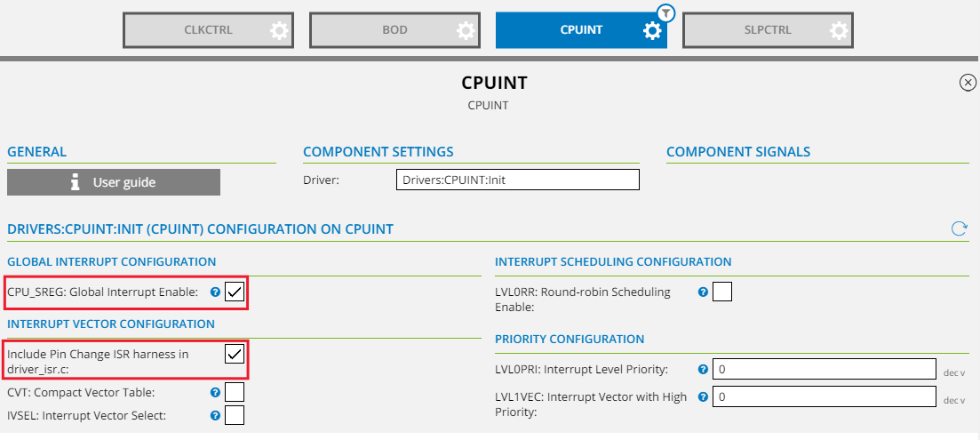Click the LVL0PRI Interrupt Level Priority field

coord(825,369)
